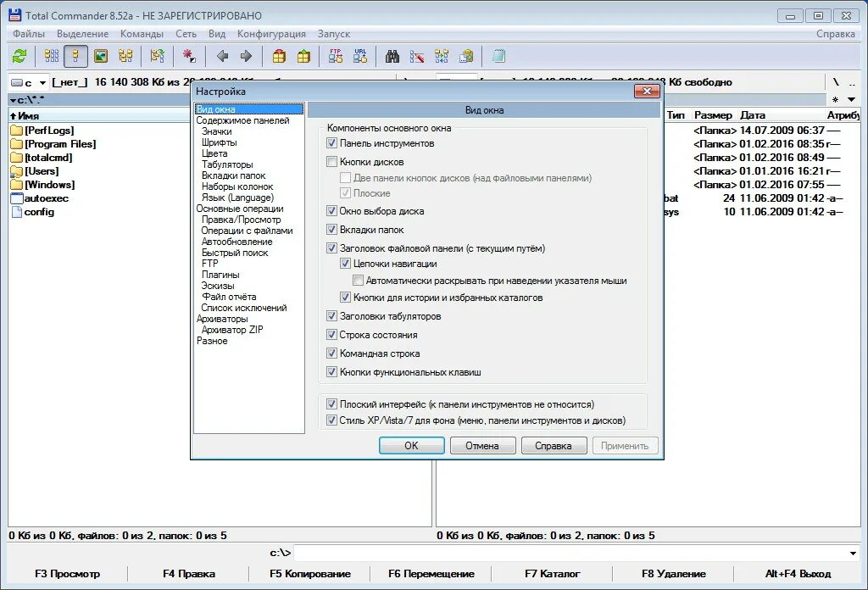Click the F5 Копирование button
Image resolution: width=868 pixels, height=590 pixels.
click(310, 574)
